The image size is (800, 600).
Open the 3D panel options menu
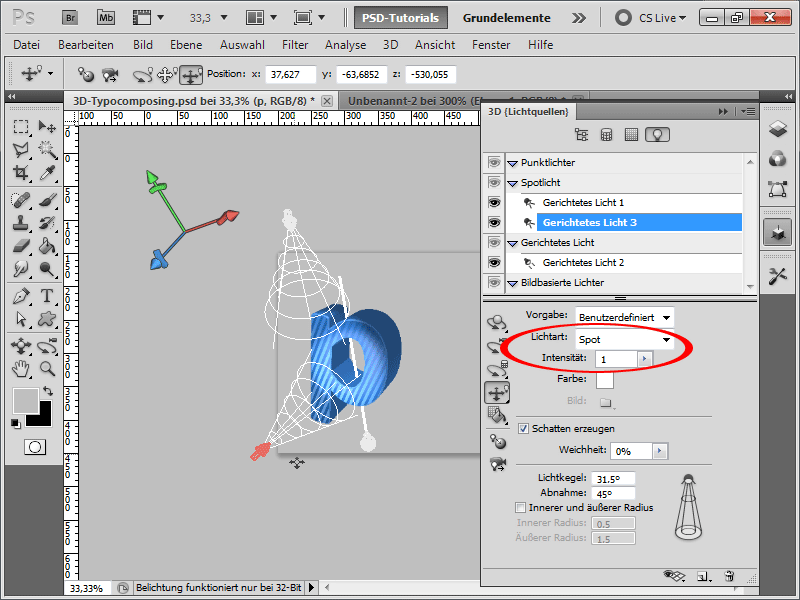[748, 111]
